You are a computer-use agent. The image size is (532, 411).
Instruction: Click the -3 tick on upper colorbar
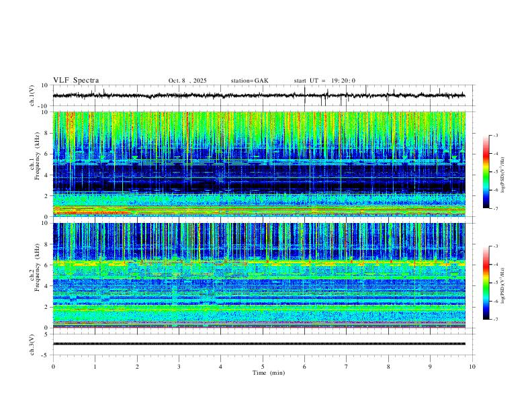point(495,135)
